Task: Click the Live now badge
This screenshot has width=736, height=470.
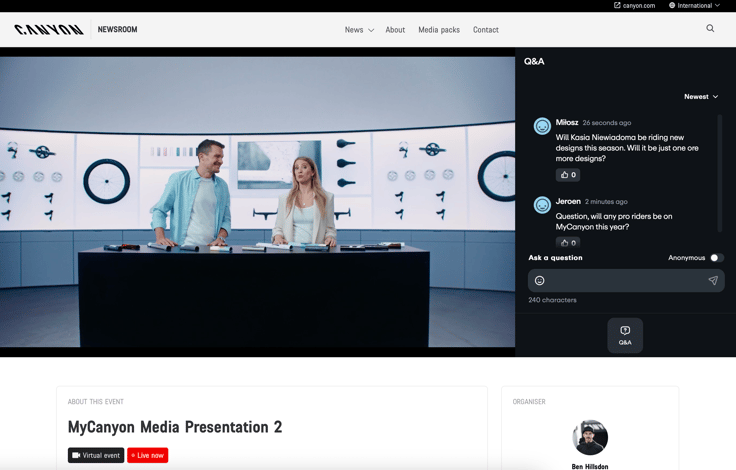Action: pyautogui.click(x=148, y=455)
